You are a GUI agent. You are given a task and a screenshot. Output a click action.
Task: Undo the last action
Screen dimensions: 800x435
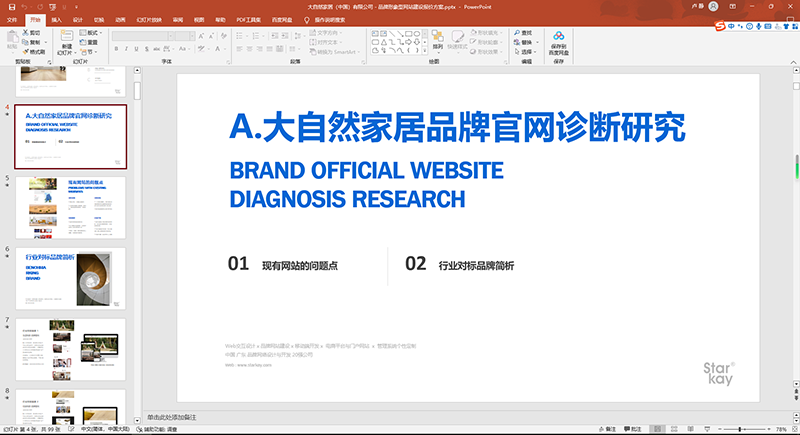coord(24,7)
